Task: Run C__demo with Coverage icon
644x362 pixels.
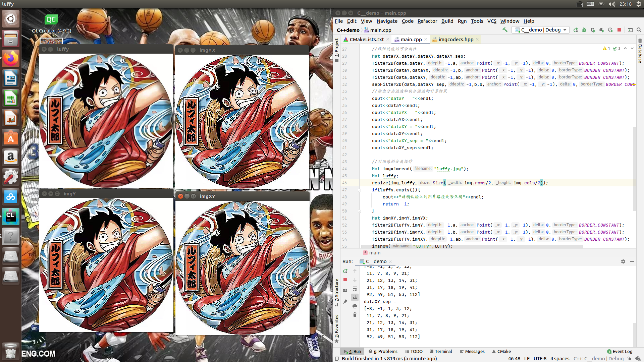Action: point(593,30)
